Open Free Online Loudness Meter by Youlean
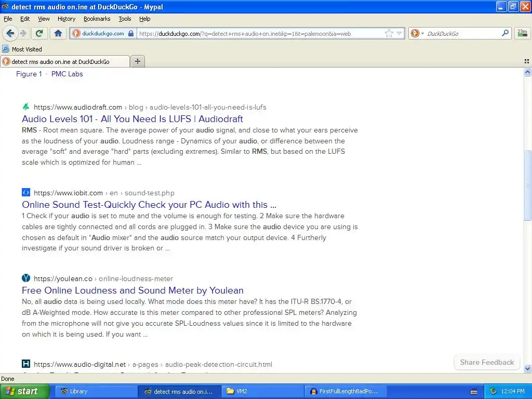Image resolution: width=532 pixels, height=399 pixels. (x=132, y=290)
